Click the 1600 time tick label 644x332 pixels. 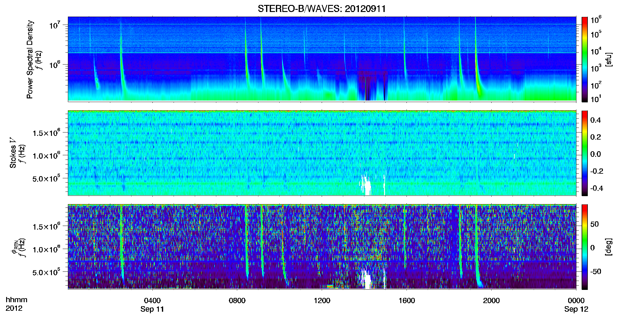point(406,300)
